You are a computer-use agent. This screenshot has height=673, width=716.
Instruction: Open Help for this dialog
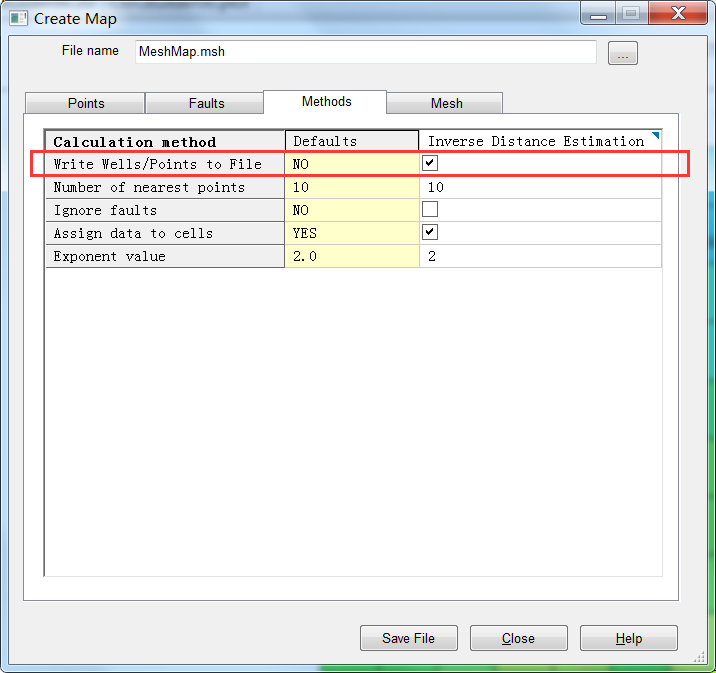(x=628, y=638)
